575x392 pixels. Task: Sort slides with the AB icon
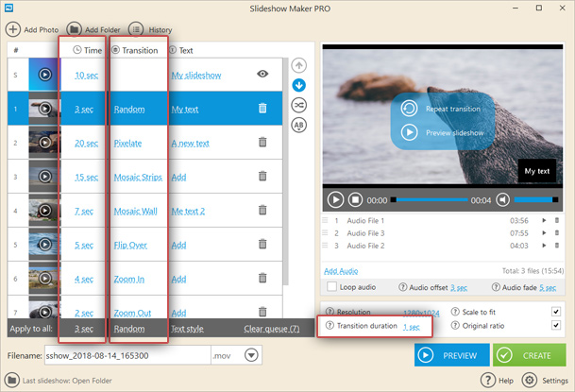299,125
